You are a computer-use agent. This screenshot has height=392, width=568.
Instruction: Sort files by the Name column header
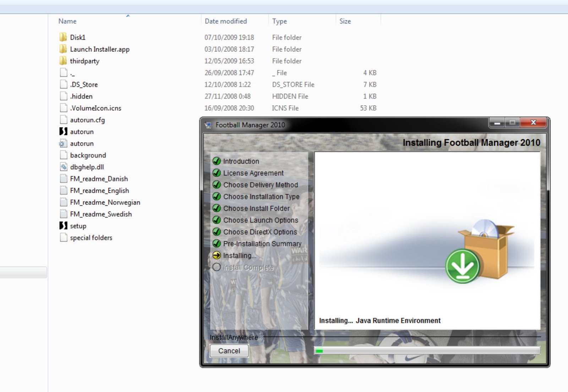pyautogui.click(x=67, y=21)
